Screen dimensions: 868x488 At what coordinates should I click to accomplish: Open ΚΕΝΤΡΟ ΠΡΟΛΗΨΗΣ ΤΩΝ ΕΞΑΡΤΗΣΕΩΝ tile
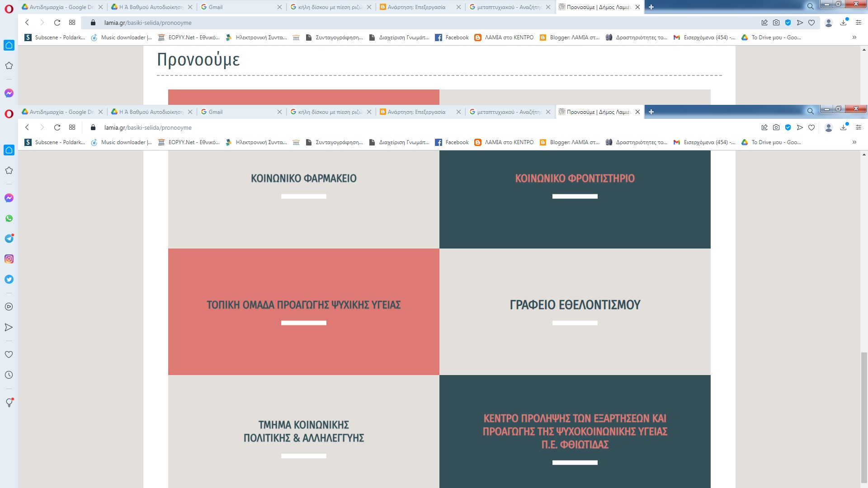[x=575, y=432]
